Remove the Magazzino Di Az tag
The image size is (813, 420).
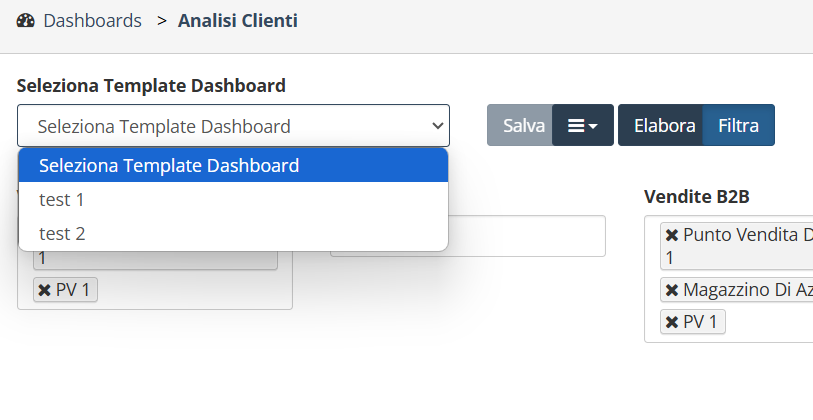coord(671,290)
